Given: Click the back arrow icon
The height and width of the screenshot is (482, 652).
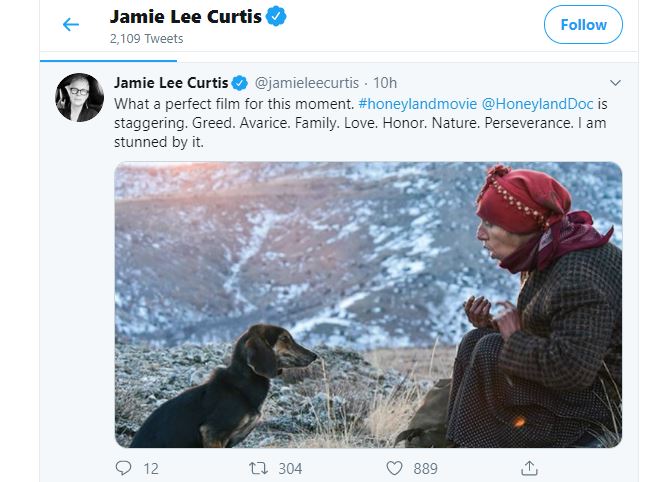Looking at the screenshot, I should pos(70,25).
